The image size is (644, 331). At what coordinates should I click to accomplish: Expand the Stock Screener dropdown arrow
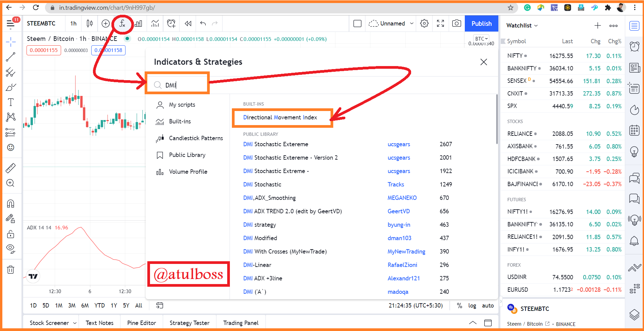(x=75, y=323)
